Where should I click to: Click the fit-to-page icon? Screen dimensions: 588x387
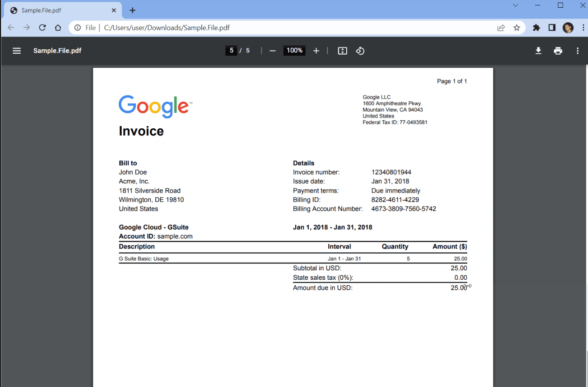(342, 50)
